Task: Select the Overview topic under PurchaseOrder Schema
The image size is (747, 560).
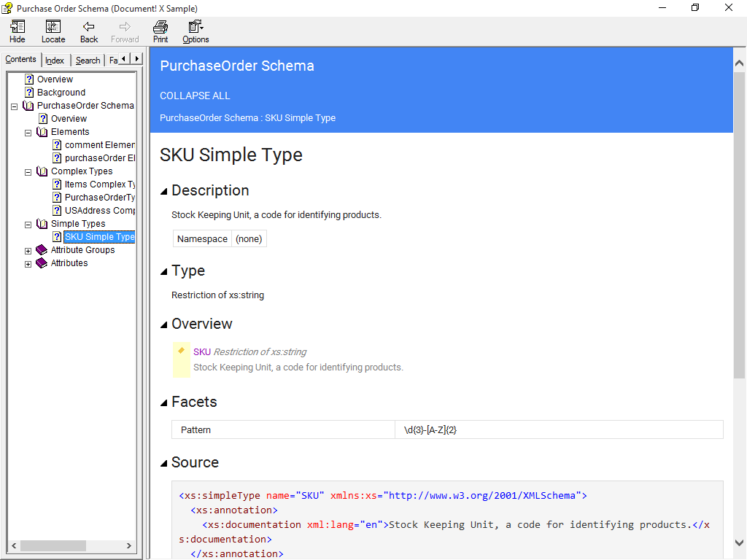Action: click(x=69, y=119)
